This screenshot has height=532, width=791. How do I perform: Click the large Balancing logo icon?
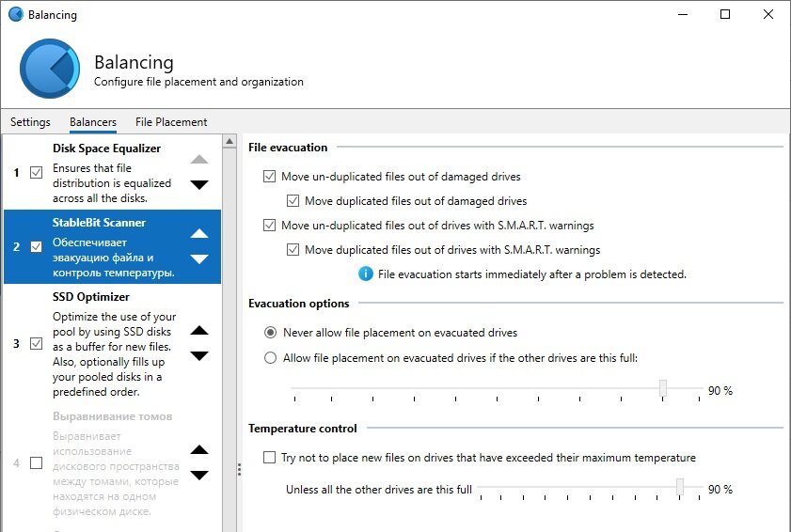point(50,69)
